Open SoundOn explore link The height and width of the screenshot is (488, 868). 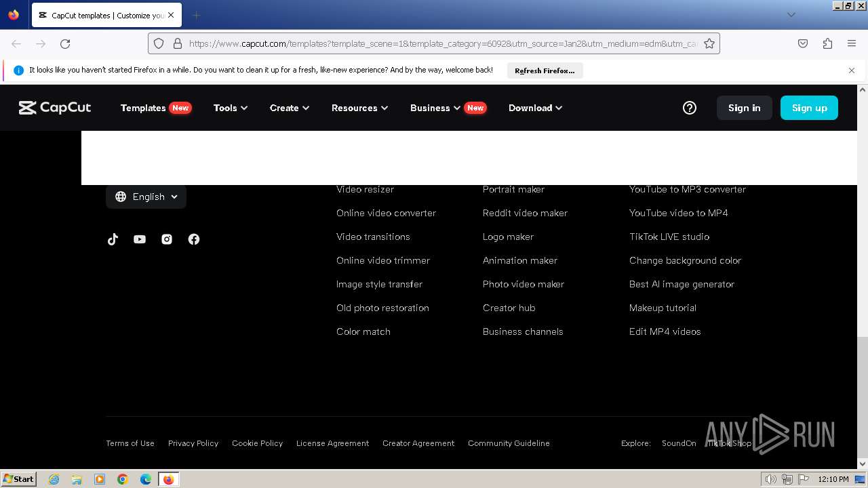[x=679, y=443]
